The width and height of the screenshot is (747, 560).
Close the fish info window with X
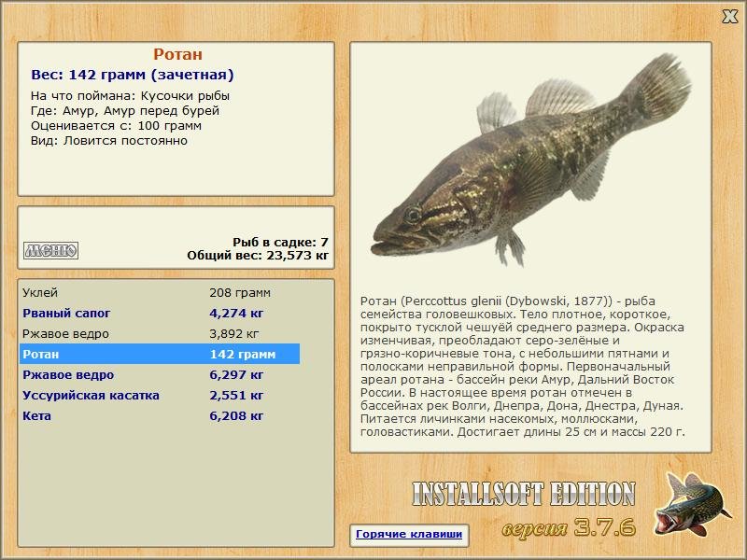(730, 16)
